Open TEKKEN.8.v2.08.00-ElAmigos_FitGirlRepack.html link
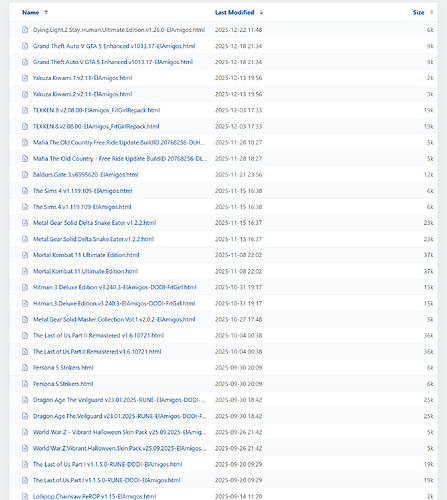 [x=96, y=126]
